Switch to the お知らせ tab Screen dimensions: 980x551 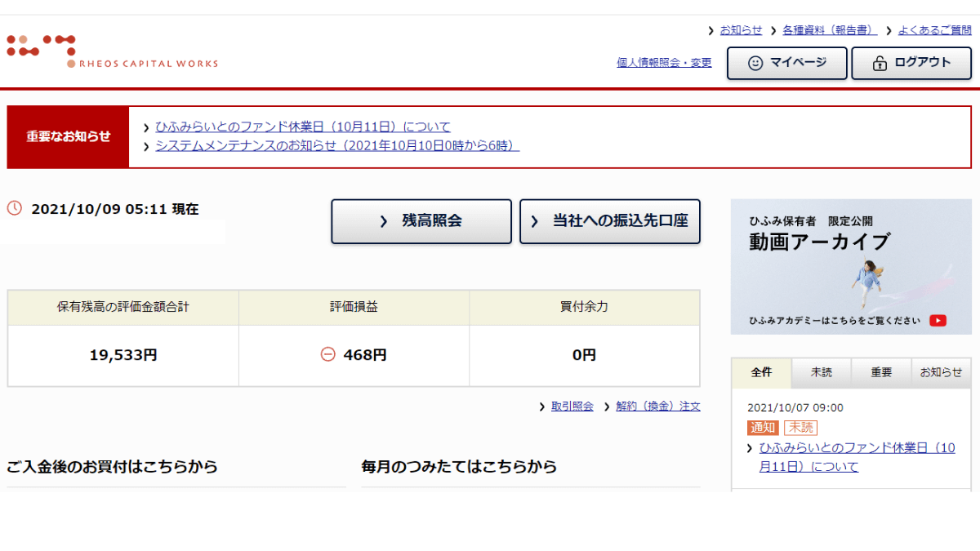pos(941,372)
